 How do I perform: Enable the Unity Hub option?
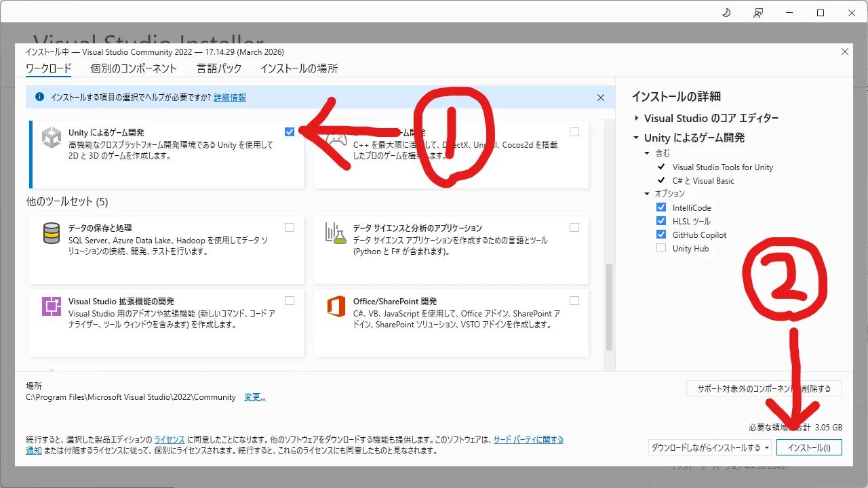(661, 247)
